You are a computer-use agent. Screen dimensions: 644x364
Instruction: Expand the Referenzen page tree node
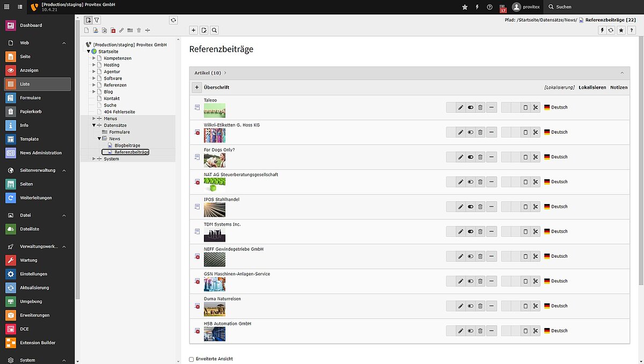click(94, 85)
